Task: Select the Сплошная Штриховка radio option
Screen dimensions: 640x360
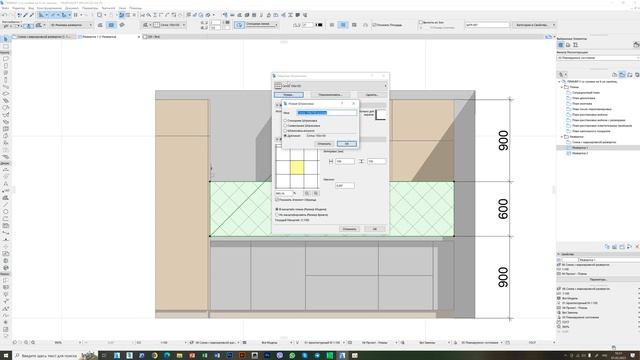Action: point(285,120)
